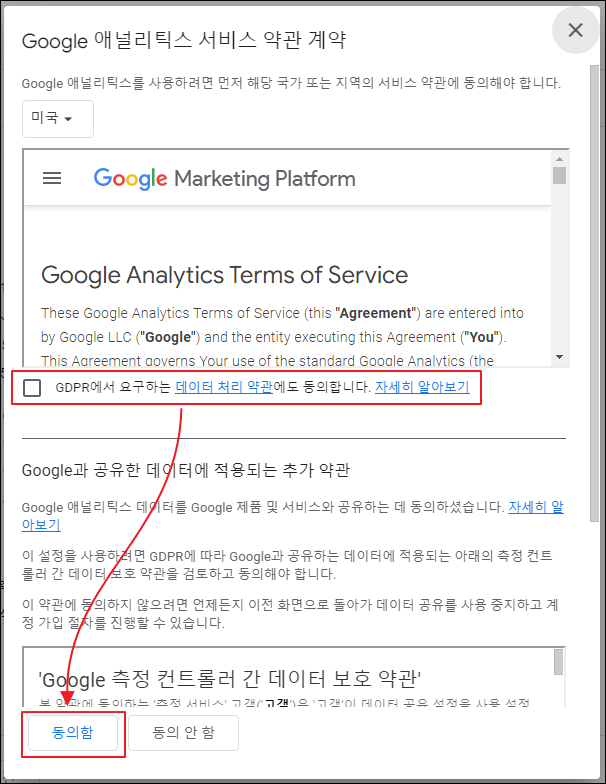Click the dialog's main vertical scrollbar

[x=594, y=293]
